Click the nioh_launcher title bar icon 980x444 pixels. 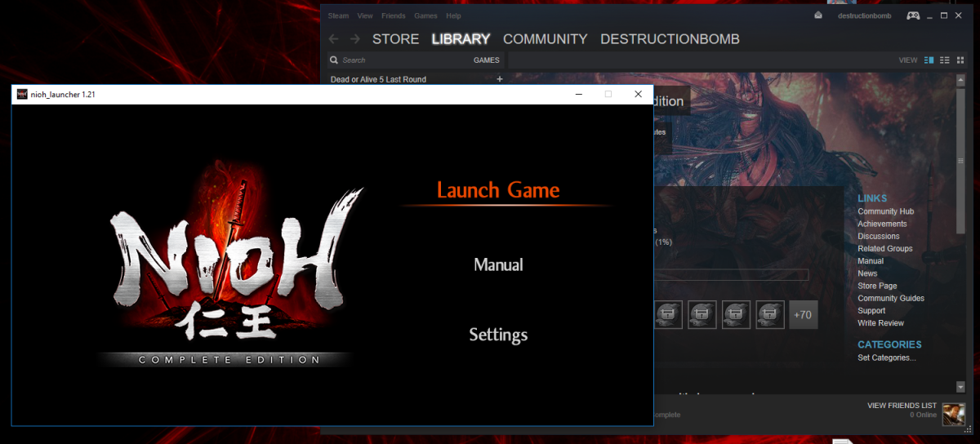click(22, 95)
